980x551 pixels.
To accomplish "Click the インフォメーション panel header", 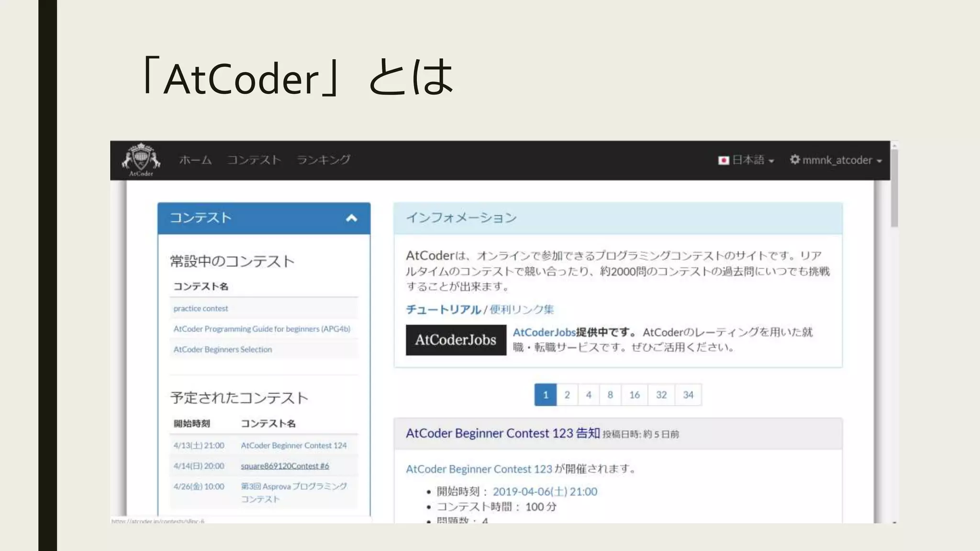I will click(618, 218).
